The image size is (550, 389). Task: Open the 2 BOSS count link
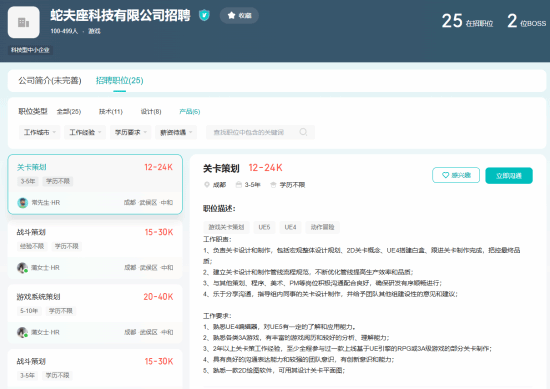[x=526, y=21]
